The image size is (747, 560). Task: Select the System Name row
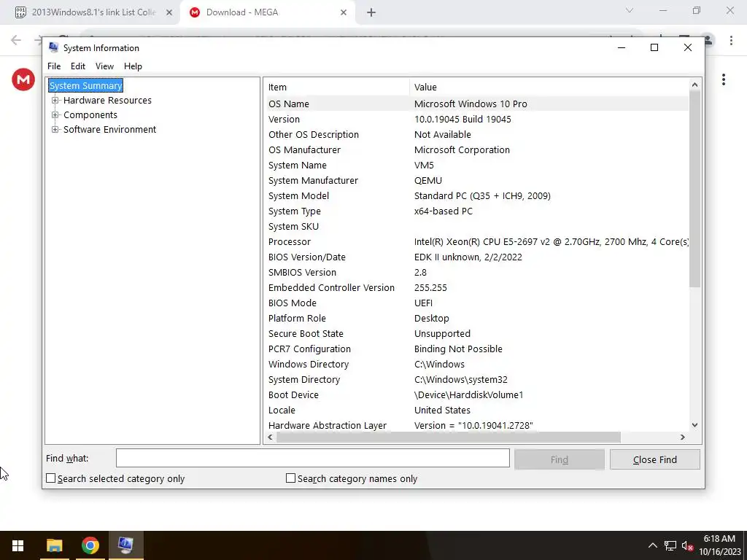coord(477,166)
